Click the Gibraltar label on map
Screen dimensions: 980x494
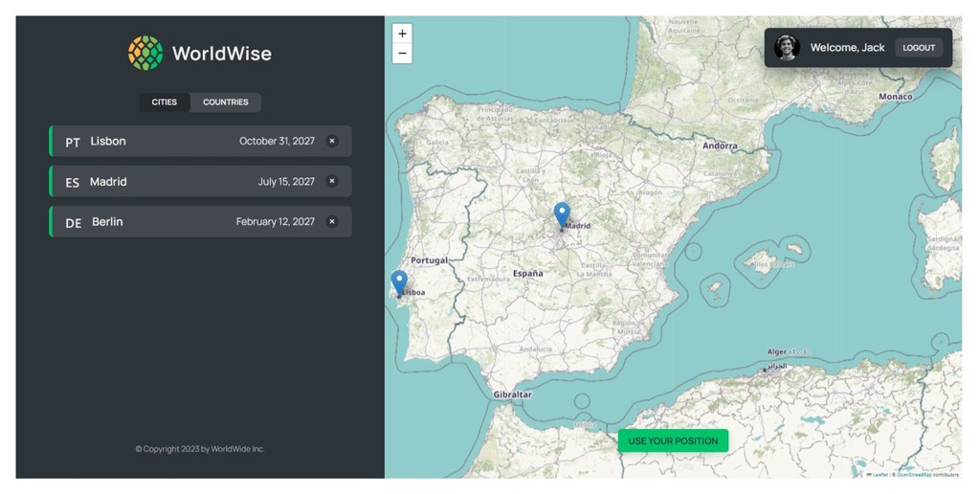point(513,394)
